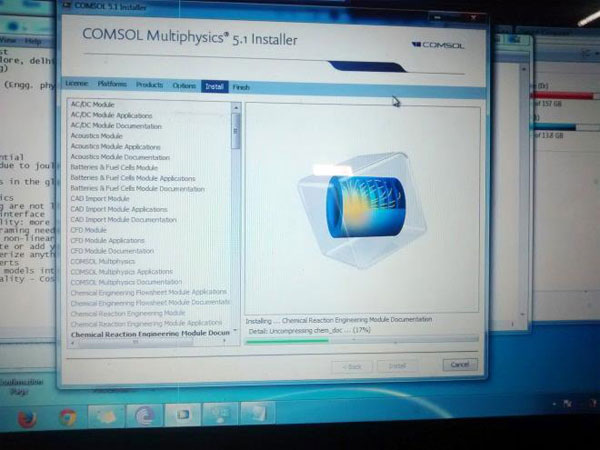Select 'COMSOL Multiphysics Applications' in the list

point(122,272)
